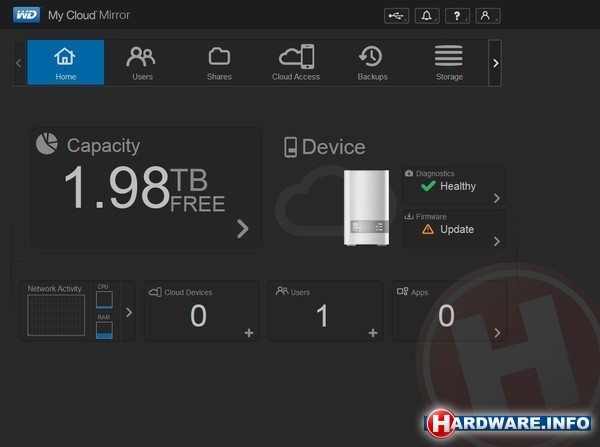
Task: Click the firmware Update link
Action: pyautogui.click(x=457, y=230)
